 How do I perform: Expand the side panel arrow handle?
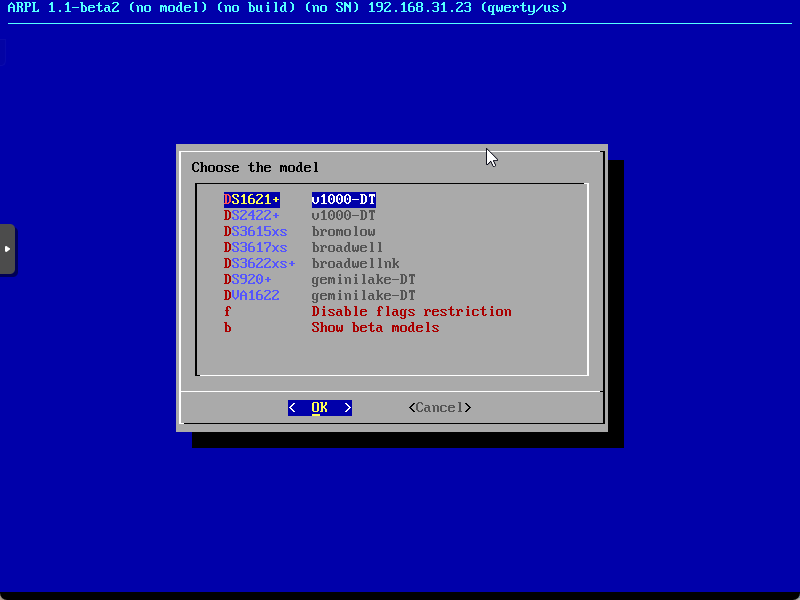click(x=7, y=248)
